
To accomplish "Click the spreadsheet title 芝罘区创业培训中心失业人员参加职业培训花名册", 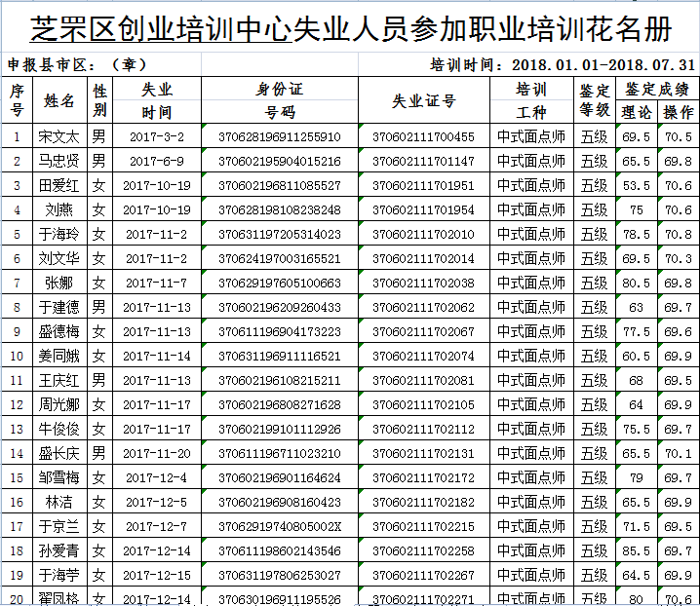I will (x=350, y=29).
